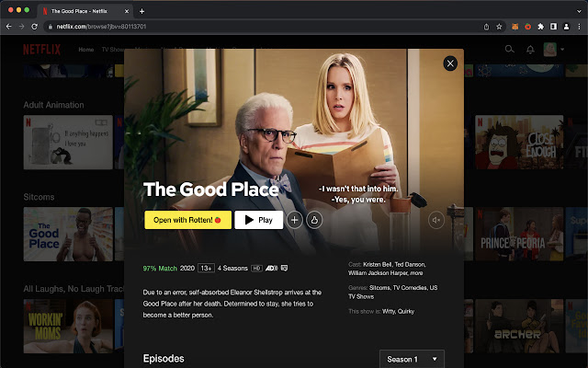The width and height of the screenshot is (588, 368).
Task: Click Open with Rotten! button
Action: click(187, 220)
